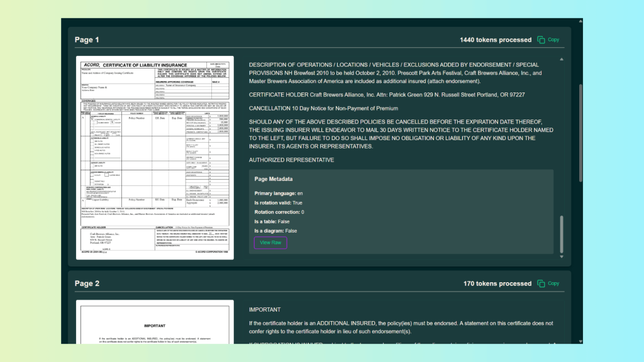Image resolution: width=644 pixels, height=362 pixels.
Task: Click the AUTHORIZED REPRESENTATIVE text line
Action: click(x=291, y=160)
